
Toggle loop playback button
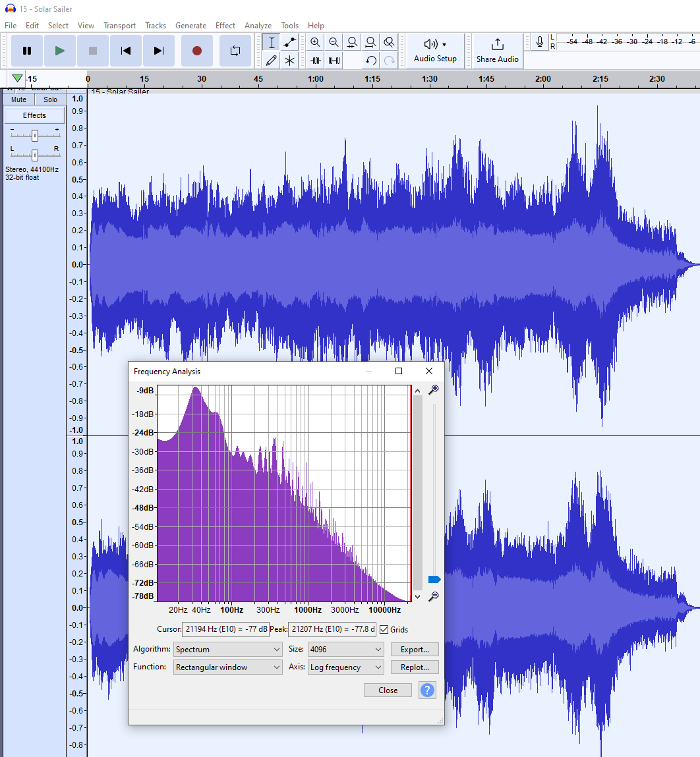235,51
